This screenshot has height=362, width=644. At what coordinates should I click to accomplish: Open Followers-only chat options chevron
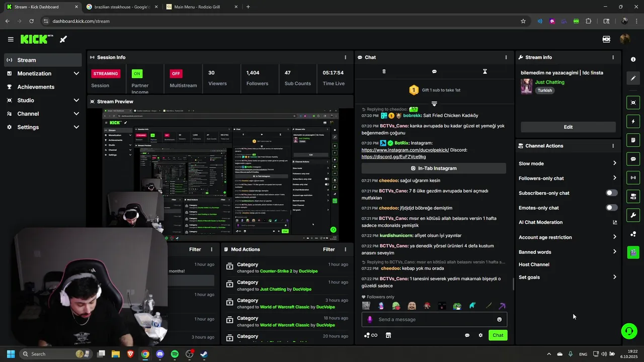[614, 178]
